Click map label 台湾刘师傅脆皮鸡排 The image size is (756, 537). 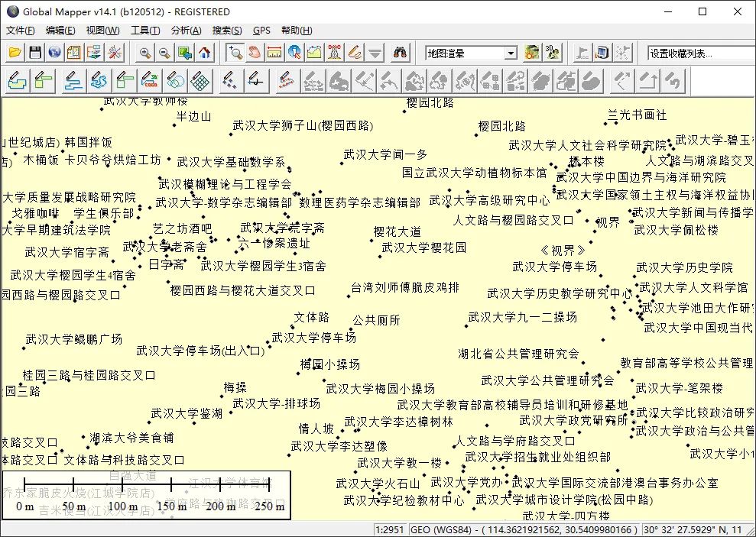[405, 287]
